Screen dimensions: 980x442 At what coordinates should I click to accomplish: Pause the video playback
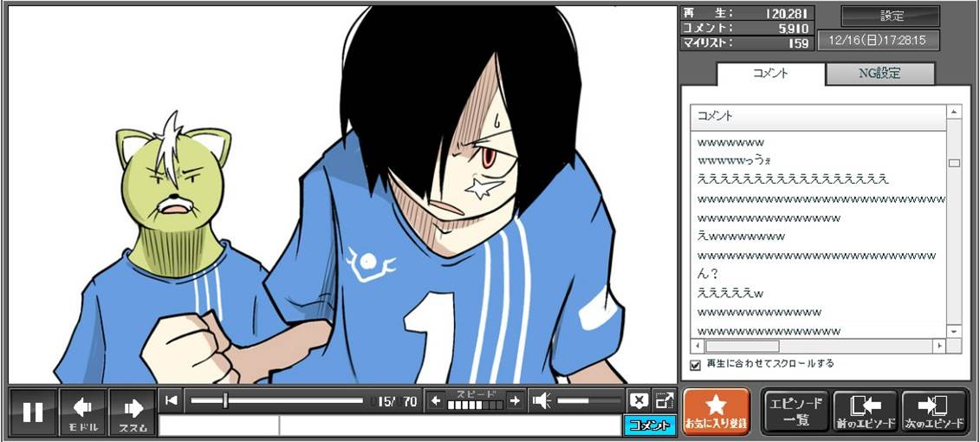pyautogui.click(x=33, y=412)
